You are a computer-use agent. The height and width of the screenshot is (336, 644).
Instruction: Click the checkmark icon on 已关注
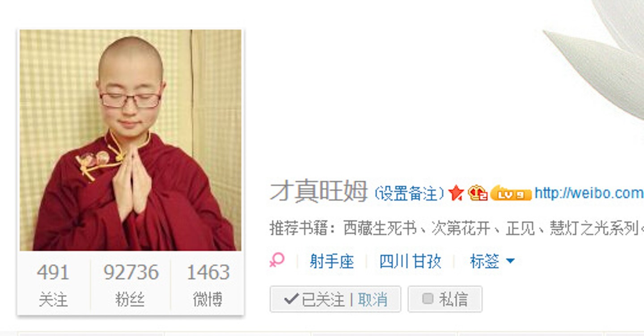[291, 299]
